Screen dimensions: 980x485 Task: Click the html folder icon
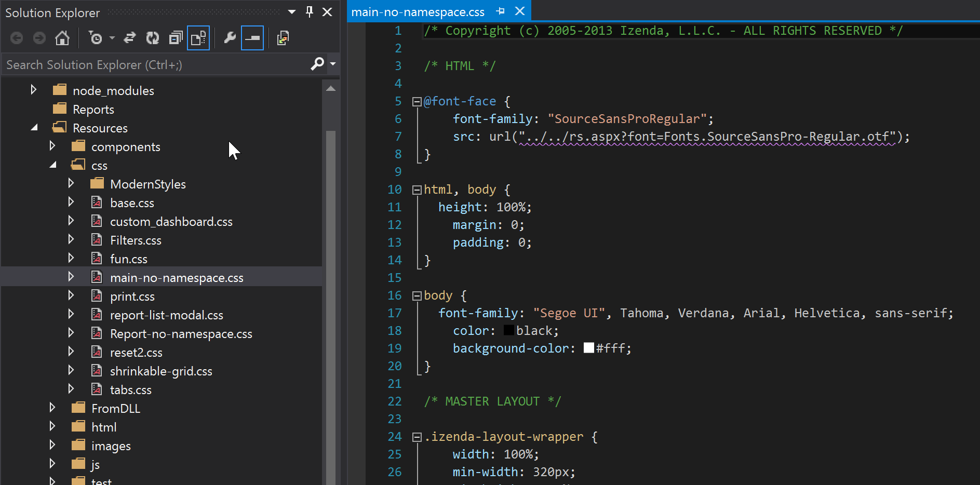click(x=78, y=427)
